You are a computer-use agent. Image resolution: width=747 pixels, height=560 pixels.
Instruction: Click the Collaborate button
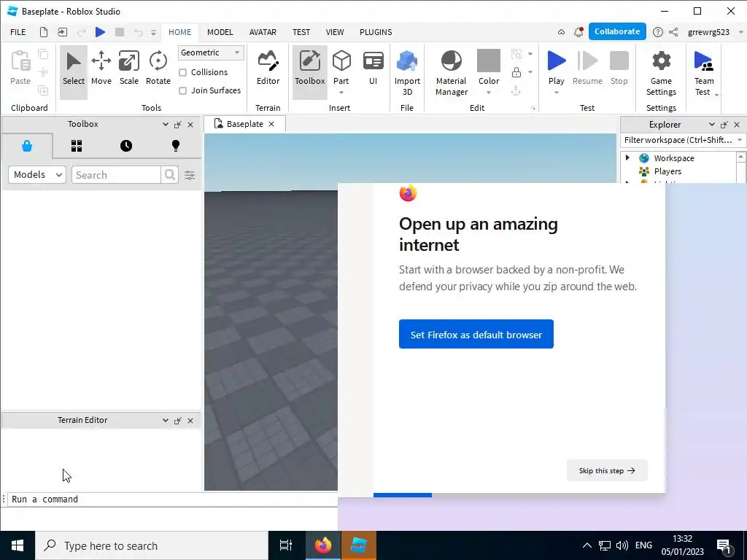pyautogui.click(x=617, y=31)
